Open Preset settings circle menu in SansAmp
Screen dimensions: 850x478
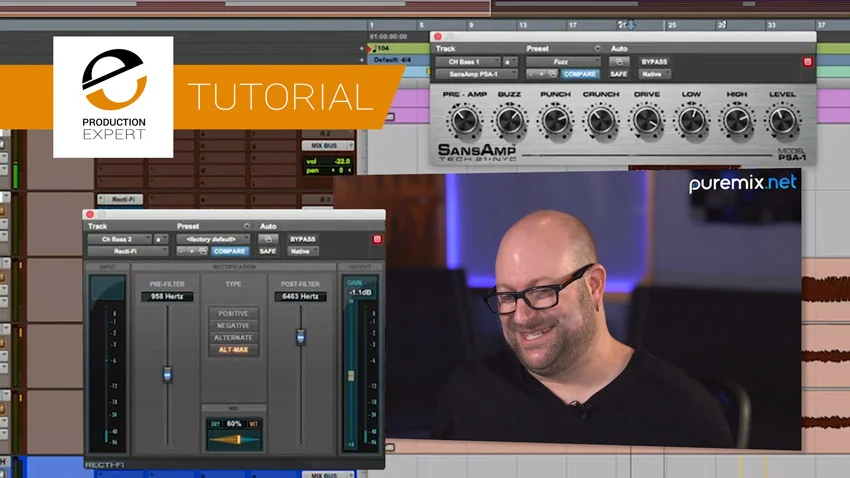[x=597, y=49]
